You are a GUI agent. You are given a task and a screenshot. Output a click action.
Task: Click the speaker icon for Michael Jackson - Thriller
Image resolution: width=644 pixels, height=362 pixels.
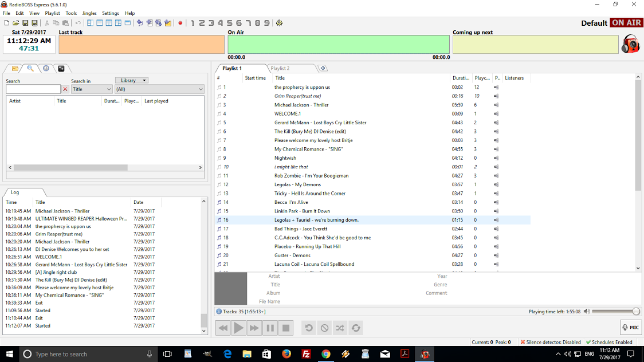pos(497,105)
